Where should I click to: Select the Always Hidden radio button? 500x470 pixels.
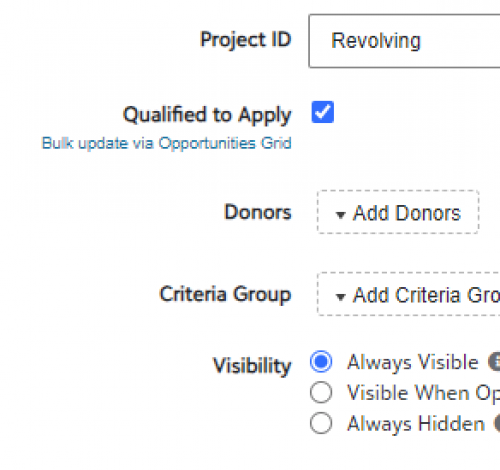click(x=321, y=423)
